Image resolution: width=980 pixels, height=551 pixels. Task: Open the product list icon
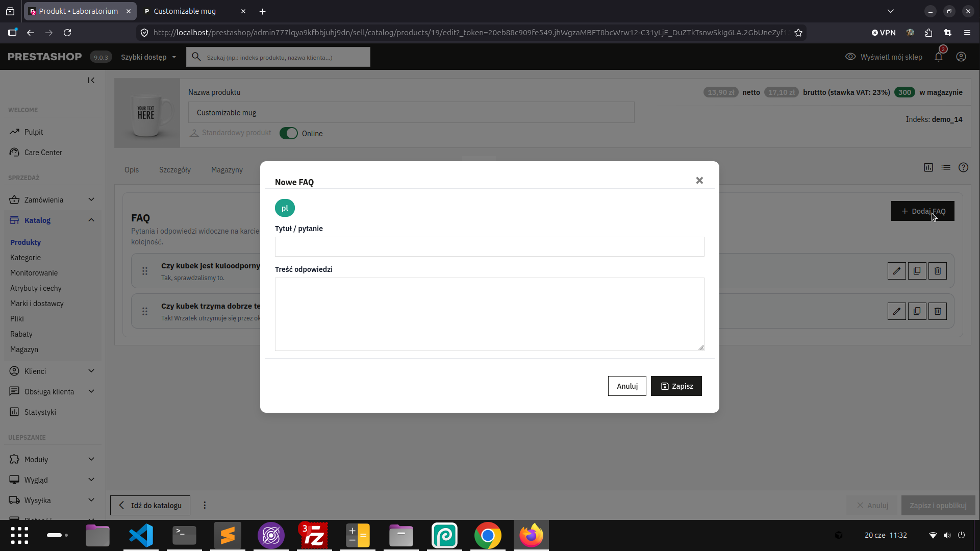946,167
